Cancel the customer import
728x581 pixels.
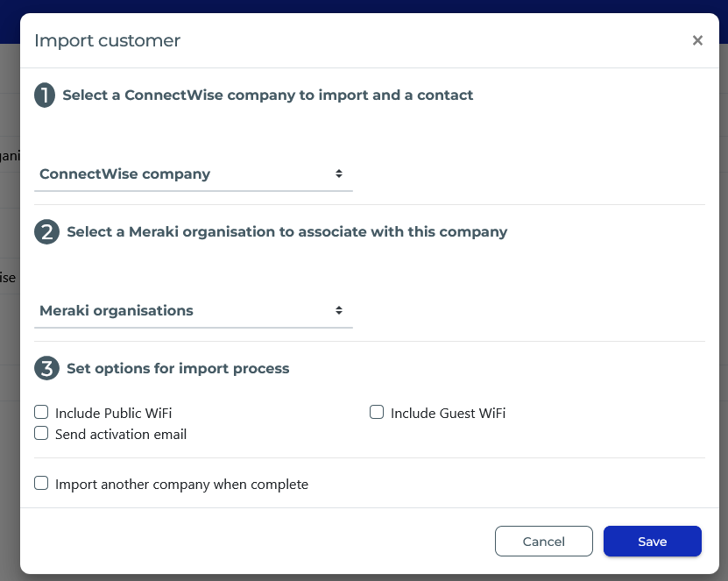click(544, 541)
